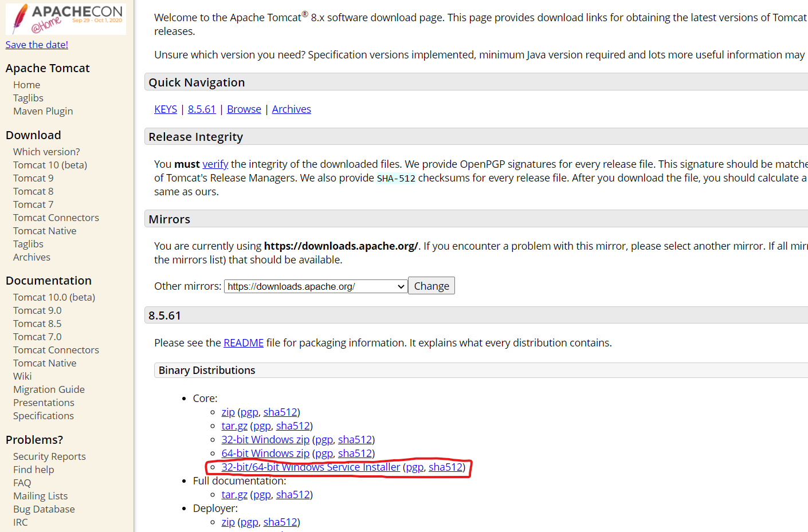The width and height of the screenshot is (808, 532).
Task: Download Core tar.gz distribution
Action: point(234,426)
